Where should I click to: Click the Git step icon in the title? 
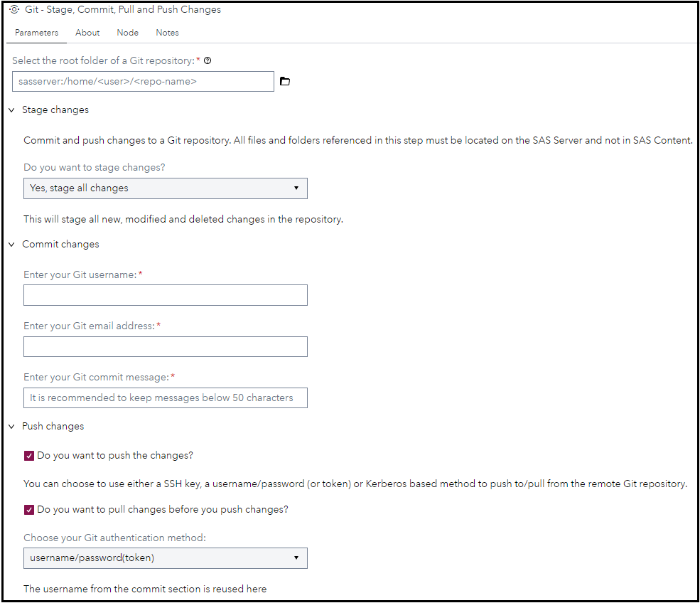14,9
